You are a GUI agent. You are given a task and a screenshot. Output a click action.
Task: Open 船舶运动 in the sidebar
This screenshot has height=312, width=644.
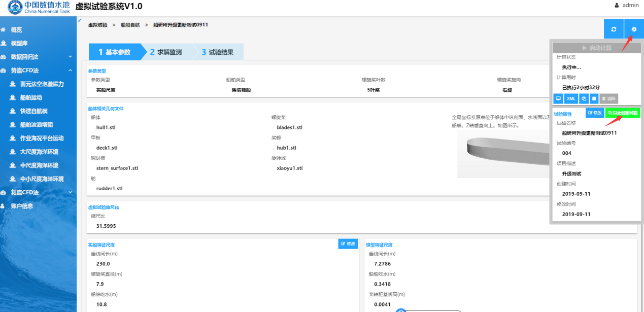[x=31, y=98]
